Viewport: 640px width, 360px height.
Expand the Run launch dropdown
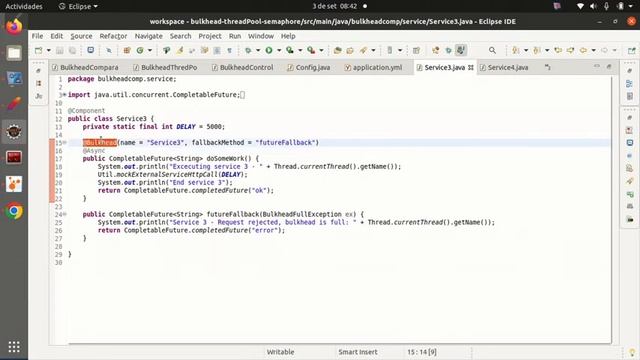(279, 50)
